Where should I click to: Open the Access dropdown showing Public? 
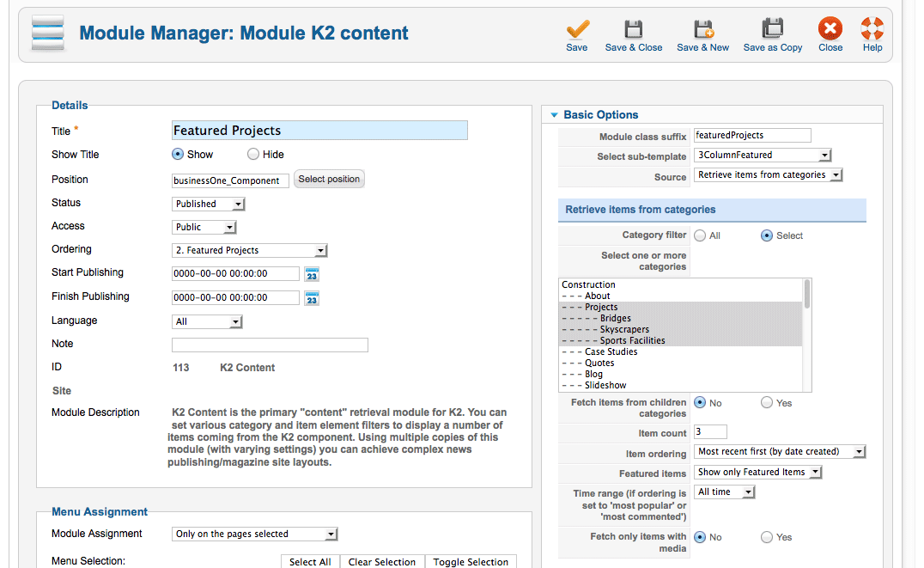click(x=204, y=227)
